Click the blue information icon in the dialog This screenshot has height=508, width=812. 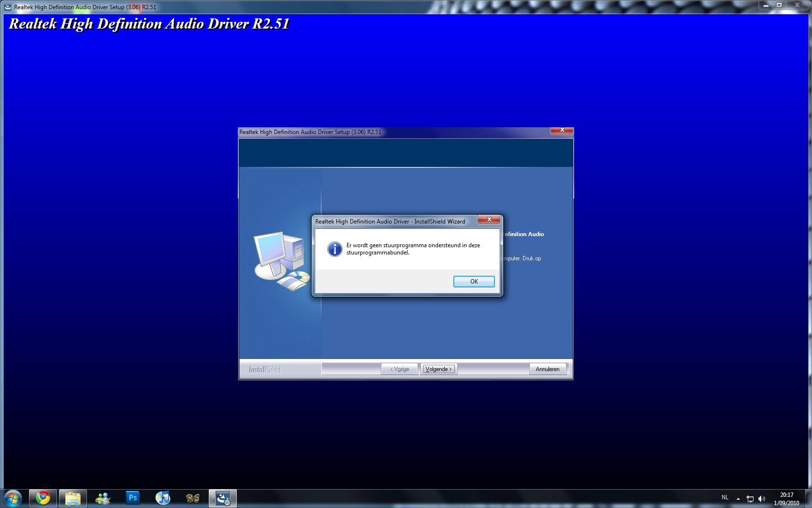(334, 249)
